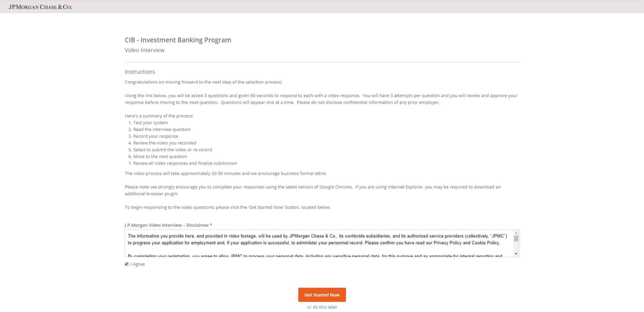Click the Get Started Now button

point(322,295)
